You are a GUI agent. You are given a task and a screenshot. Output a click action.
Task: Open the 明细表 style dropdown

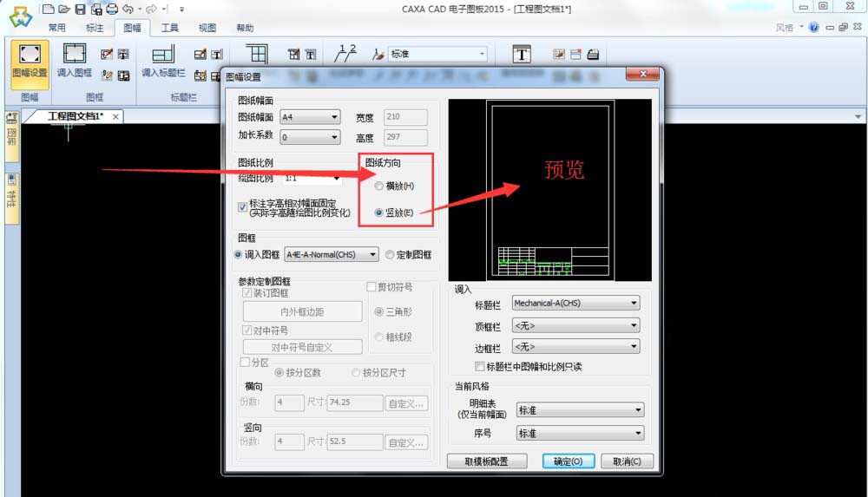[580, 410]
